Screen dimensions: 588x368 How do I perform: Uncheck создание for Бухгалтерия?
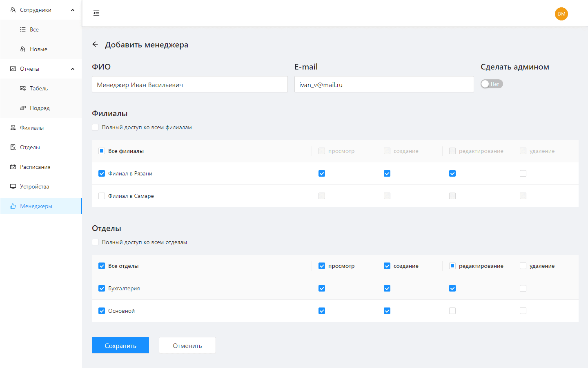[x=387, y=288]
